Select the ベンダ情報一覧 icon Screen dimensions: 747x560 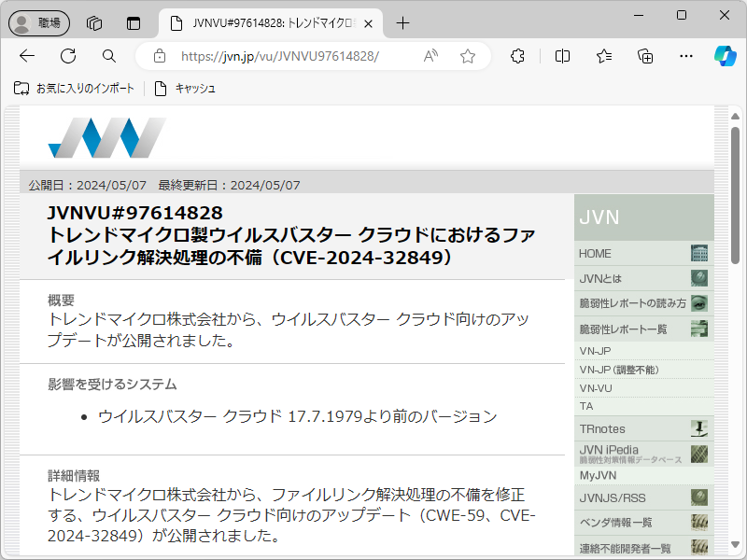coord(698,522)
